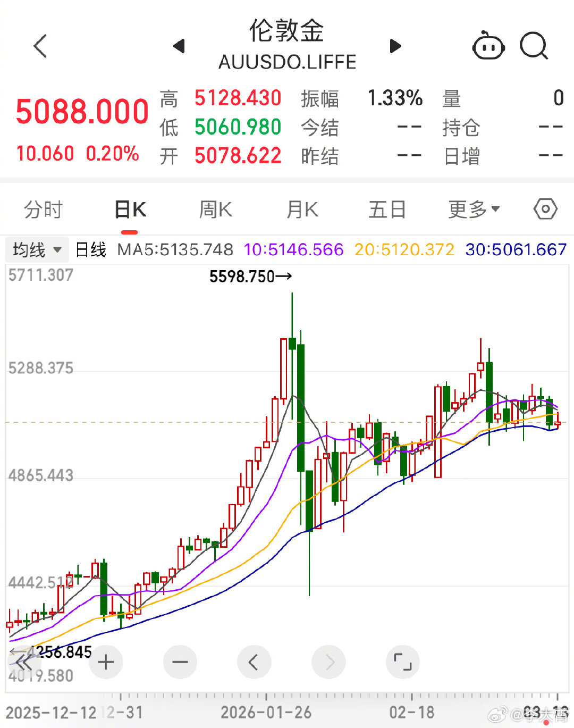Open the 五日 chart tab

[387, 210]
